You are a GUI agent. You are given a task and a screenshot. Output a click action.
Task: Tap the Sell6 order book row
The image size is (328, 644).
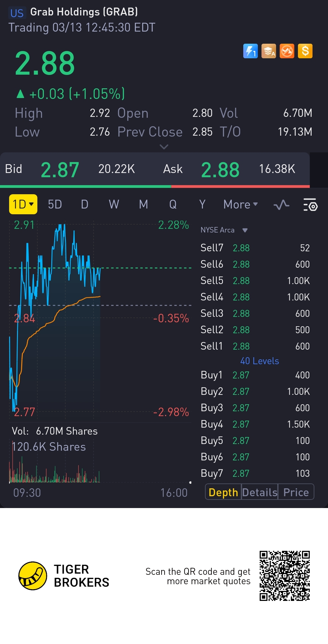pyautogui.click(x=255, y=264)
